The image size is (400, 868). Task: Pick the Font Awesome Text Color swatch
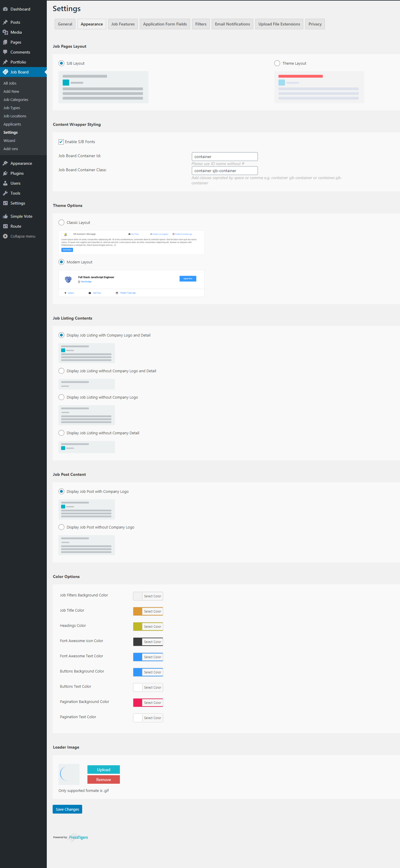pos(138,657)
